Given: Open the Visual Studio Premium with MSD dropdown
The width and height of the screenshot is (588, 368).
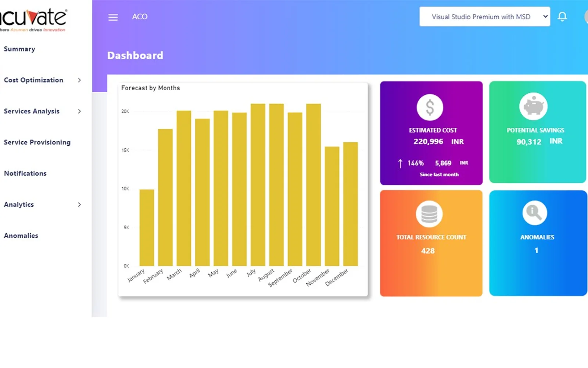Looking at the screenshot, I should tap(485, 17).
